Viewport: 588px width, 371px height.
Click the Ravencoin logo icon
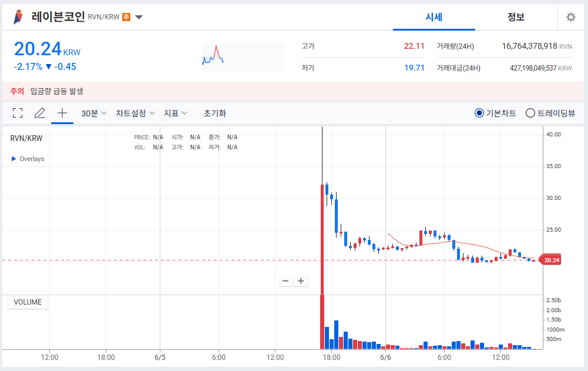click(x=18, y=17)
